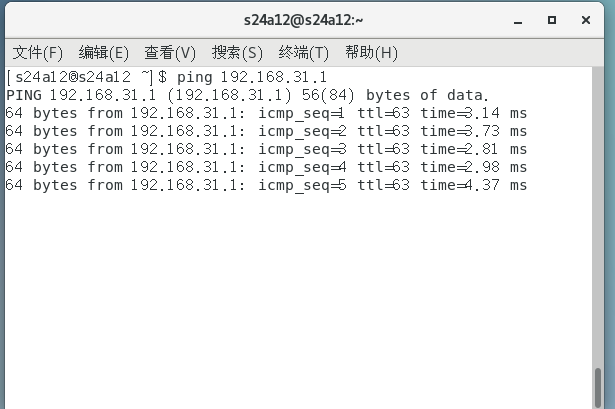Open the 终端(T) menu
Image resolution: width=615 pixels, height=409 pixels.
pos(304,52)
